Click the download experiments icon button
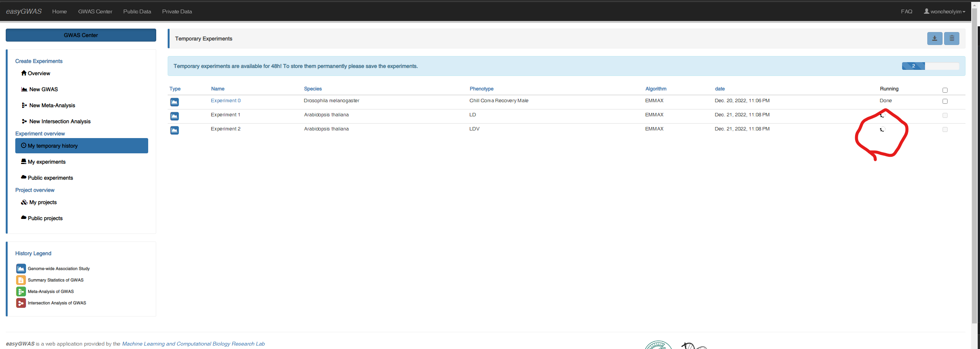The height and width of the screenshot is (349, 980). coord(934,39)
